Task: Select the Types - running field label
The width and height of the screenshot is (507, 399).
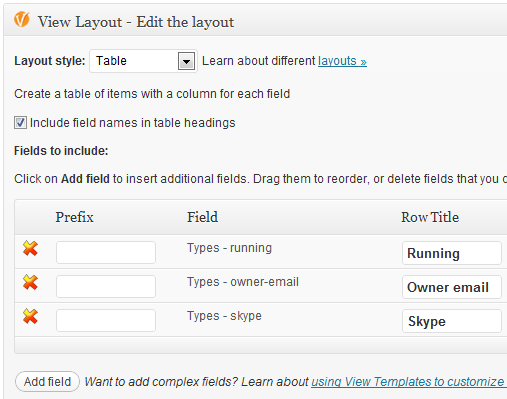Action: tap(229, 248)
